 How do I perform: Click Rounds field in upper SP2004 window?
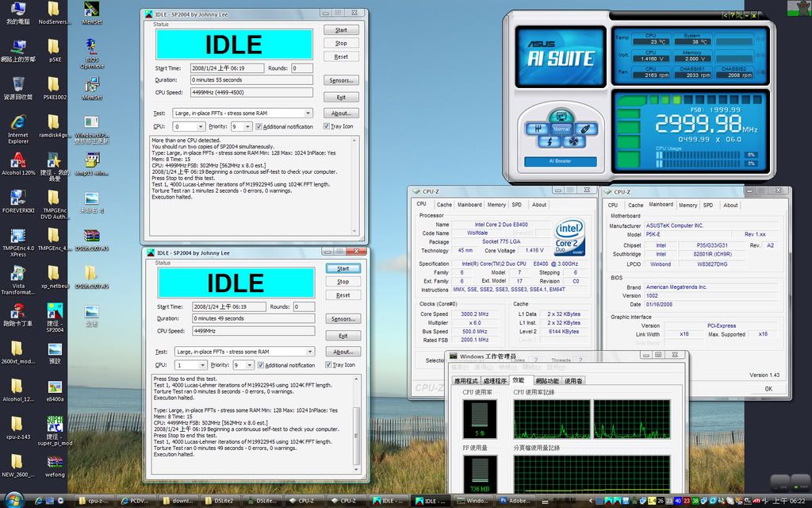click(302, 68)
